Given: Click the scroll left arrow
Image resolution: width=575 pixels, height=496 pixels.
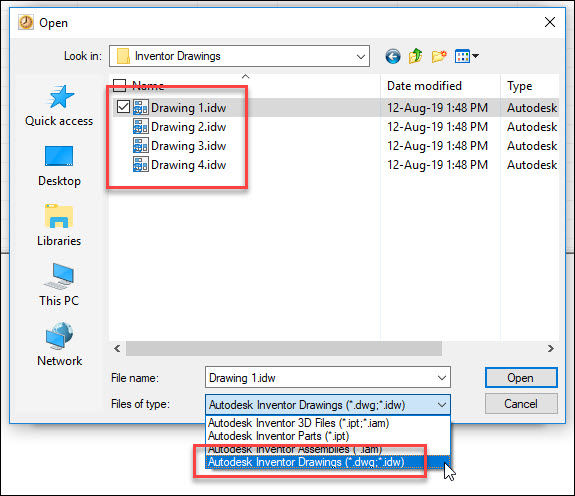Looking at the screenshot, I should 117,348.
